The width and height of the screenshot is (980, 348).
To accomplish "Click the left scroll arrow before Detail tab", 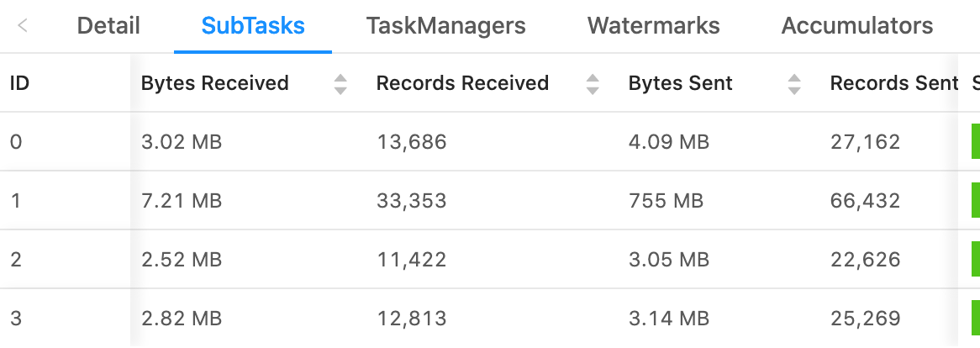I will click(23, 26).
